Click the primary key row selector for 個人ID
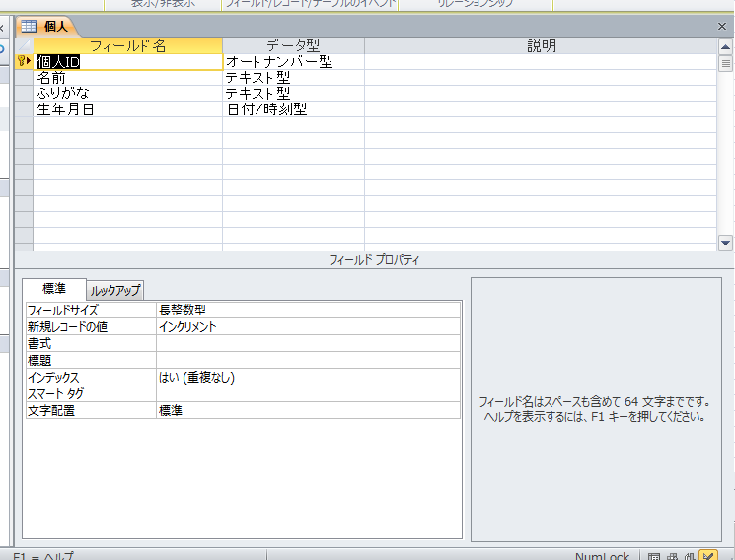Viewport: 735px width, 560px height. click(x=24, y=61)
